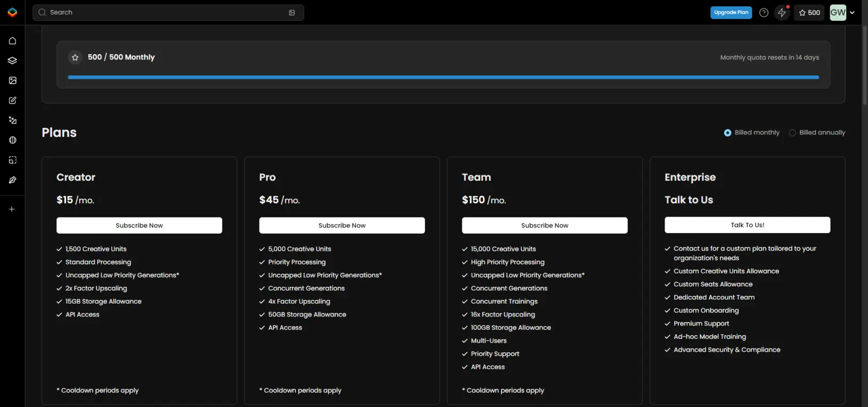
Task: Click "50GB Storage Allowance" feature
Action: [307, 315]
